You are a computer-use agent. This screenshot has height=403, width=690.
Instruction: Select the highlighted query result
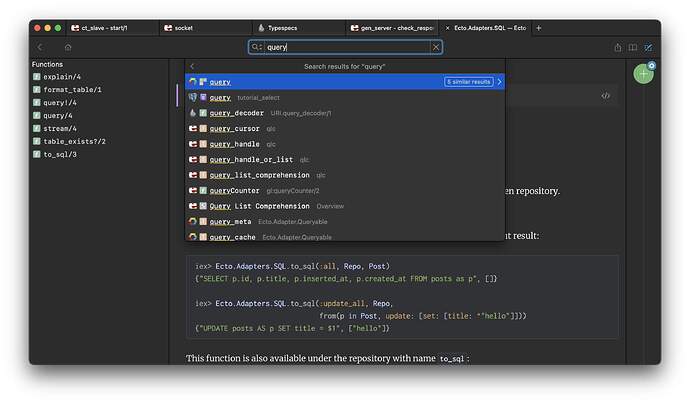coord(345,82)
